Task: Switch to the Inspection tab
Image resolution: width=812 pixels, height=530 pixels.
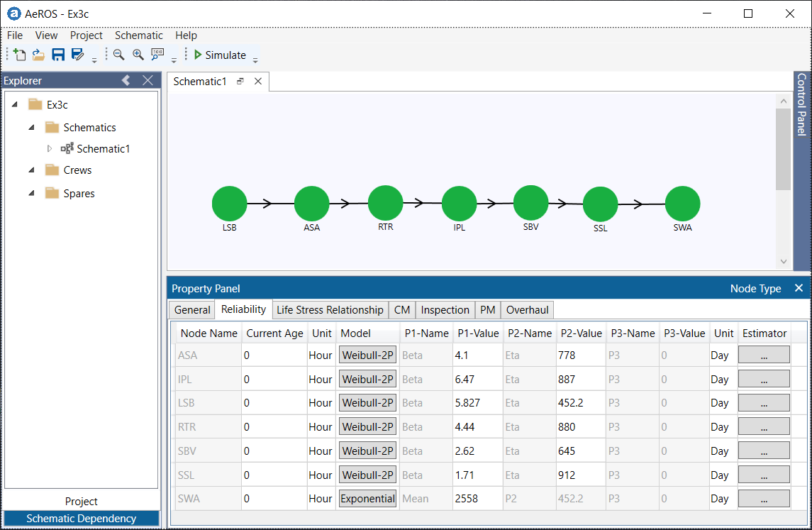Action: [x=445, y=310]
